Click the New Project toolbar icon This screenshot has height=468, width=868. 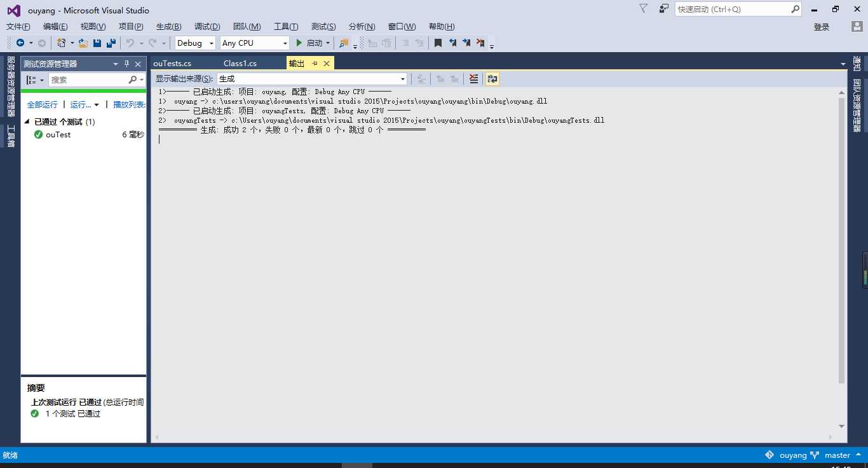pos(62,43)
